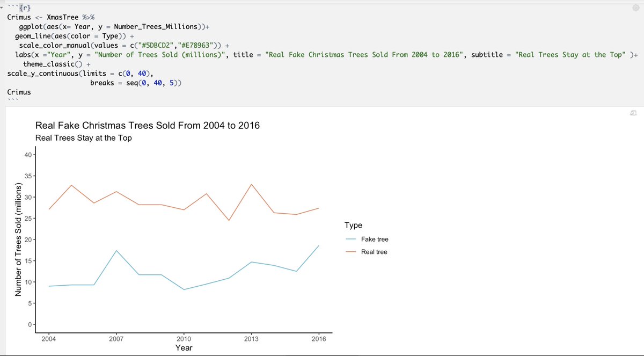Collapse the R code chunk with fold arrow
The image size is (644, 356).
tap(3, 8)
